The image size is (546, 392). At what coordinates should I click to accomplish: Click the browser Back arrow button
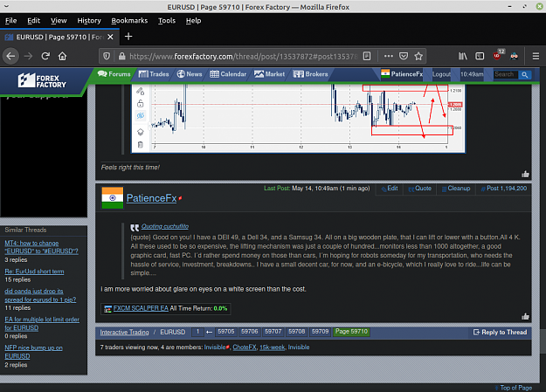click(10, 56)
